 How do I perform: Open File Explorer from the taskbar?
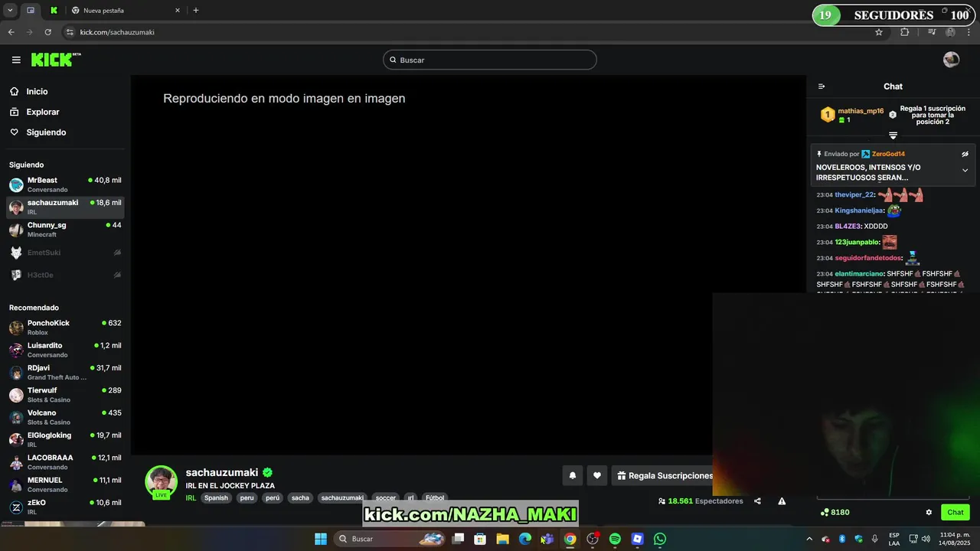coord(502,539)
